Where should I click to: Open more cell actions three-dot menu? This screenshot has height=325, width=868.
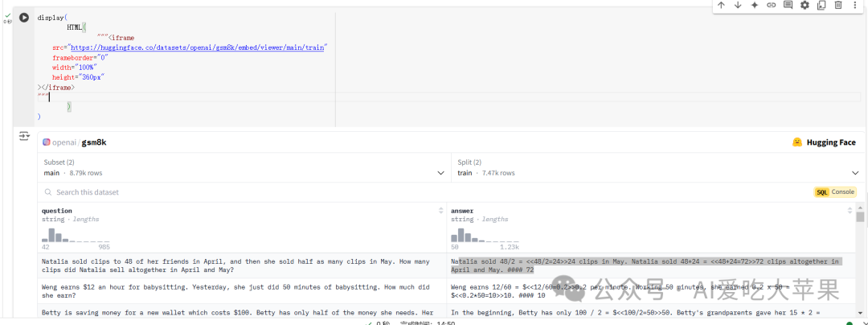click(855, 5)
